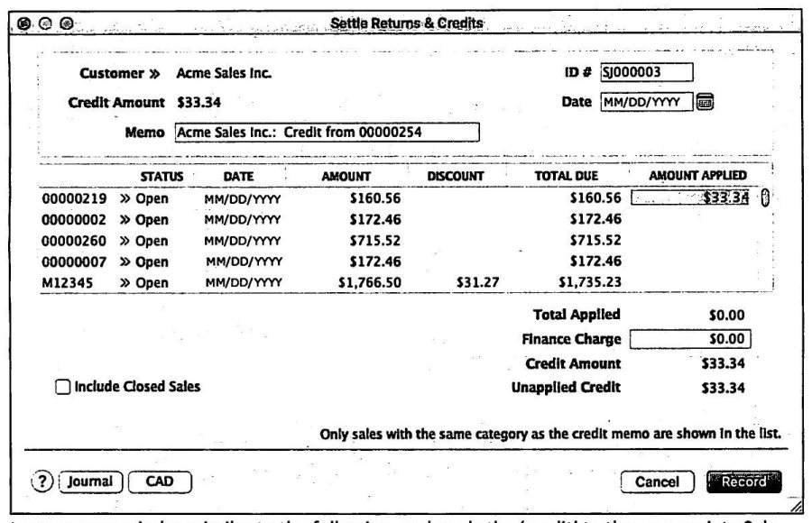Screen dimensions: 812x523
Task: Select the Finance Charge amount field
Action: tap(690, 339)
